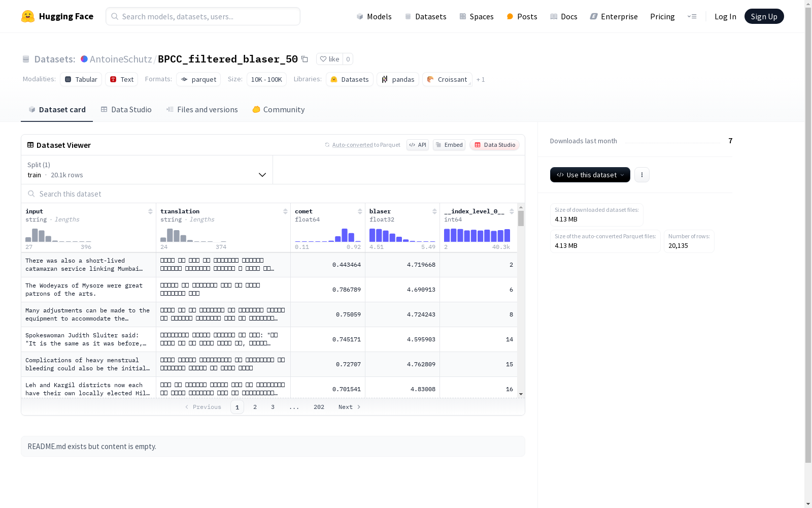Screen dimensions: 812x508
Task: Focus the top search models field
Action: (203, 16)
